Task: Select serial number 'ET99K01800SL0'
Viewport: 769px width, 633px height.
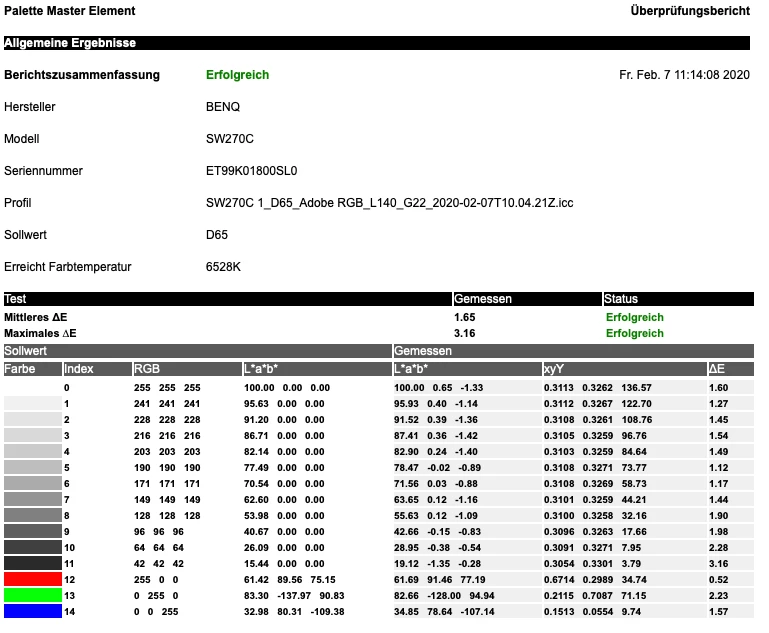Action: pyautogui.click(x=252, y=171)
